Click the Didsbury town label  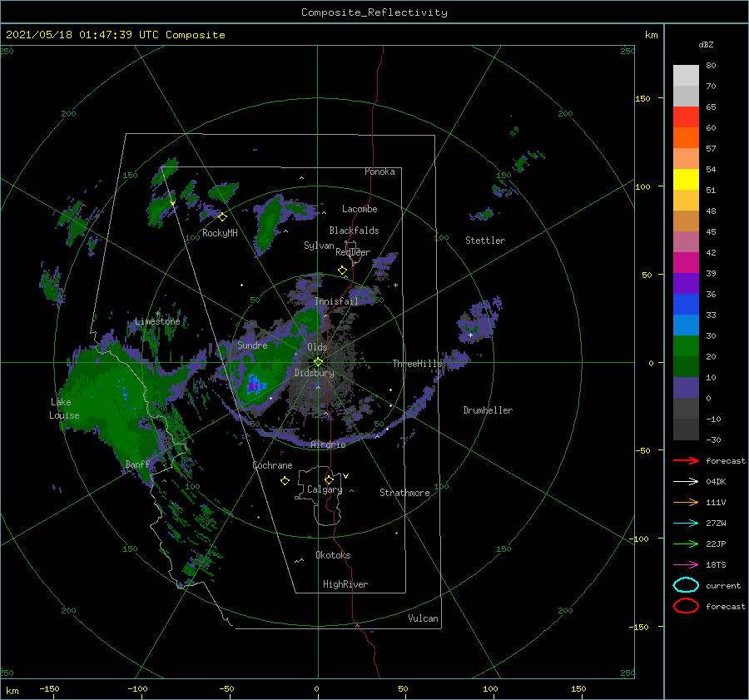pos(314,373)
